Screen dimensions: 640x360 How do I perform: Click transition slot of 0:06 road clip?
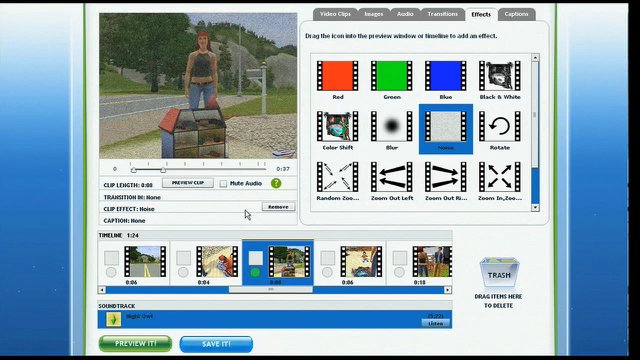[111, 258]
